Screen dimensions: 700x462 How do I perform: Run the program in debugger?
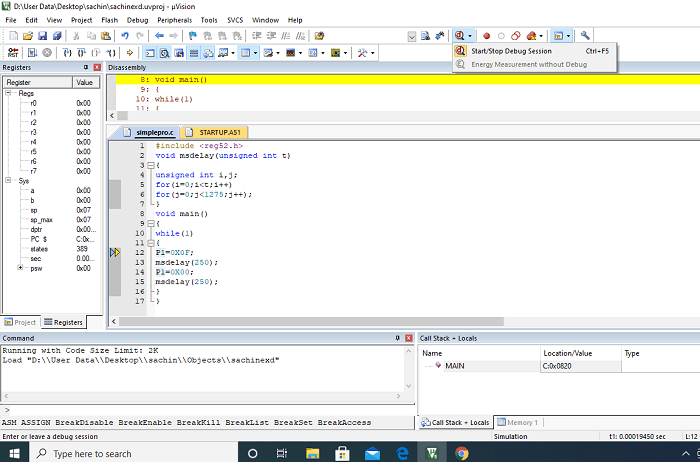point(32,53)
